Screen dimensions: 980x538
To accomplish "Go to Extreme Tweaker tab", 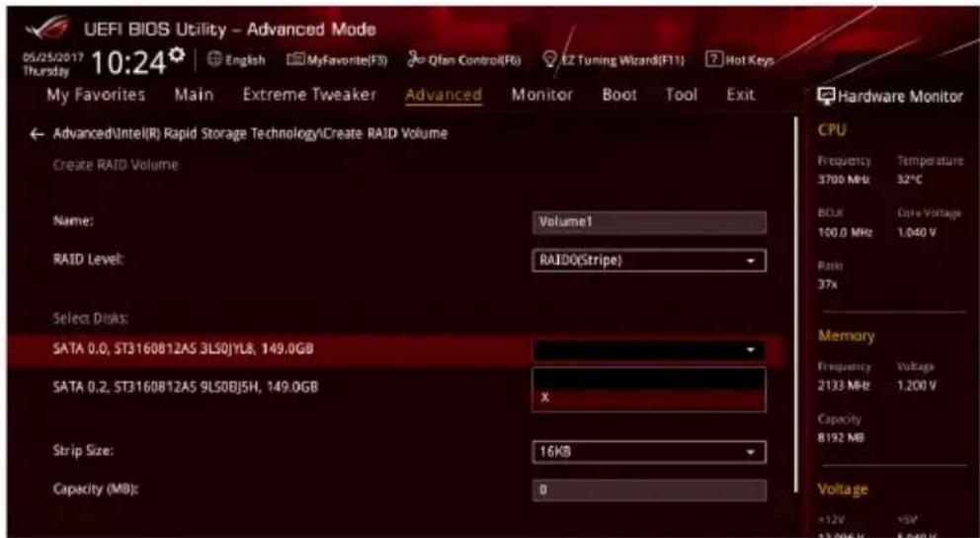I will [x=310, y=95].
